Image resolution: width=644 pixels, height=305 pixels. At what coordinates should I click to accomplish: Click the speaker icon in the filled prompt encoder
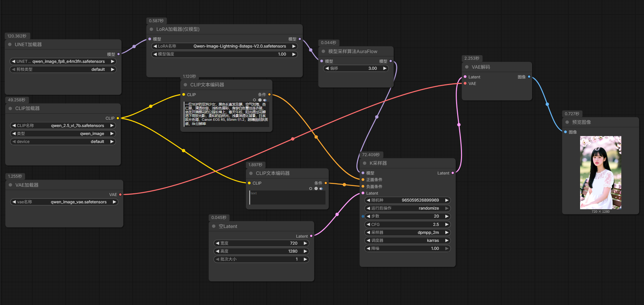pyautogui.click(x=265, y=100)
